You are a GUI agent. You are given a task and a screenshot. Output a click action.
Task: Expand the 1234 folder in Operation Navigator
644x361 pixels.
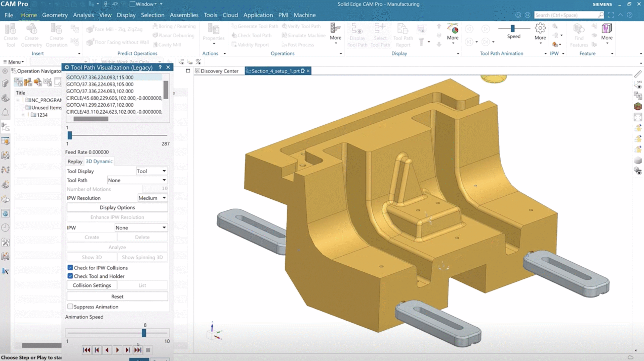[x=23, y=115]
